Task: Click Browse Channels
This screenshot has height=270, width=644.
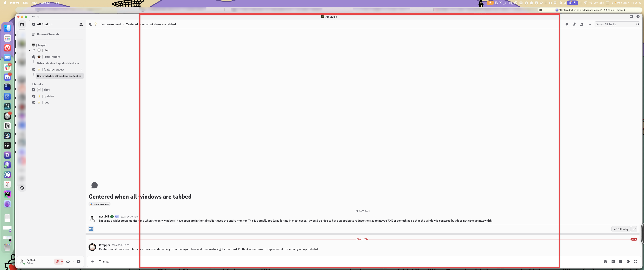Action: tap(57, 34)
